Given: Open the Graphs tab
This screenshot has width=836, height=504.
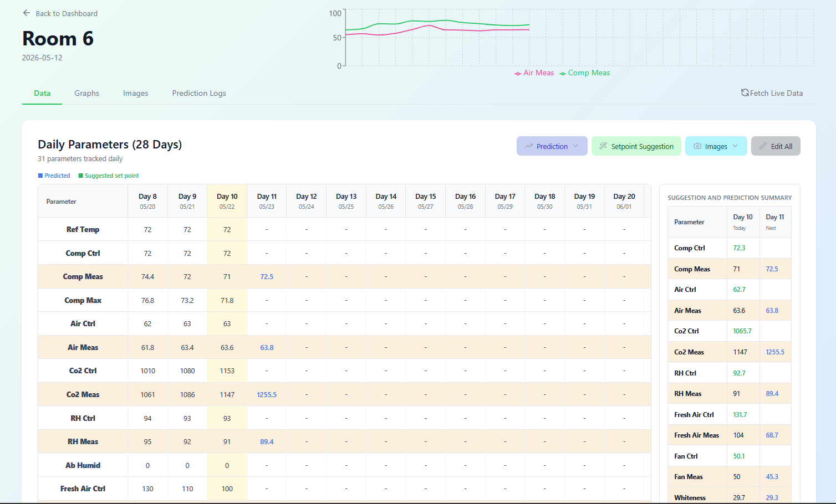Looking at the screenshot, I should coord(87,93).
